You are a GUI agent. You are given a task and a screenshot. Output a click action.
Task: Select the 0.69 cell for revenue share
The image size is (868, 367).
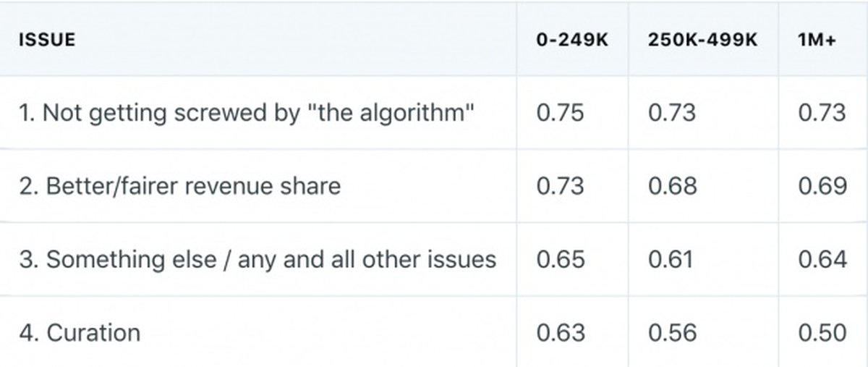[822, 186]
